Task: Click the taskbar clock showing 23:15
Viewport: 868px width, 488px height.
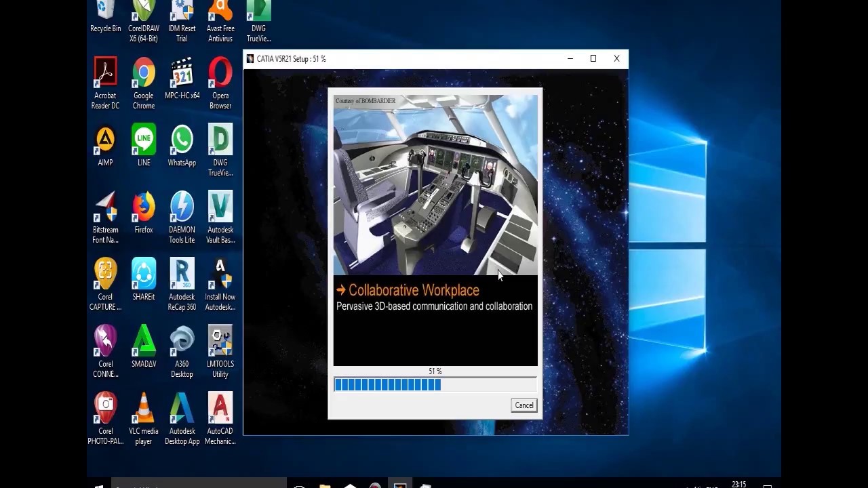Action: 739,484
